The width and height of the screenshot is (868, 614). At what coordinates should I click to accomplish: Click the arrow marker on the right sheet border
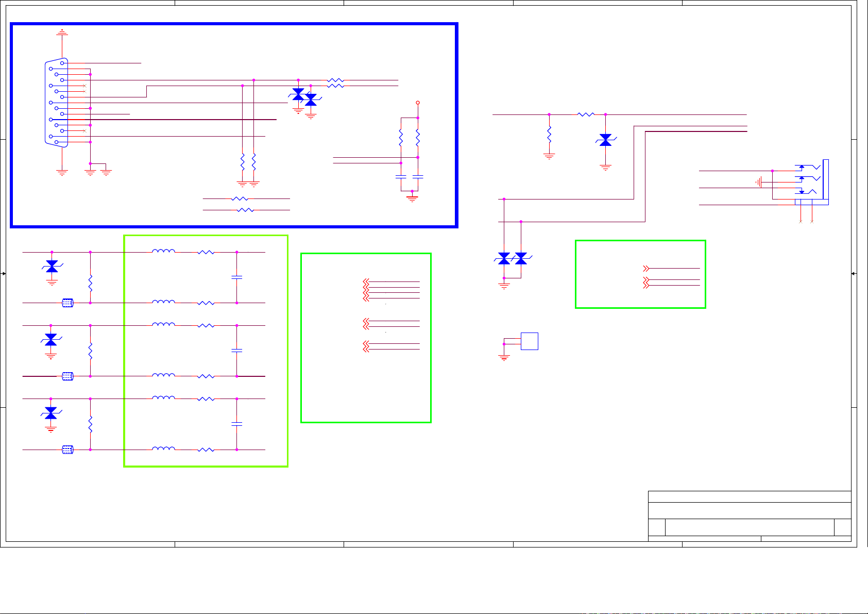point(854,273)
